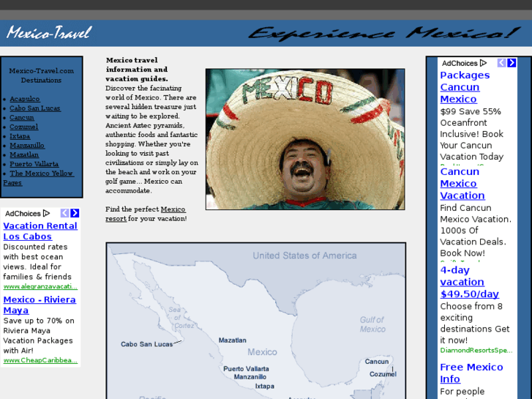Viewport: 532px width, 399px height.
Task: Open the Mazatlan destination link
Action: (24, 155)
